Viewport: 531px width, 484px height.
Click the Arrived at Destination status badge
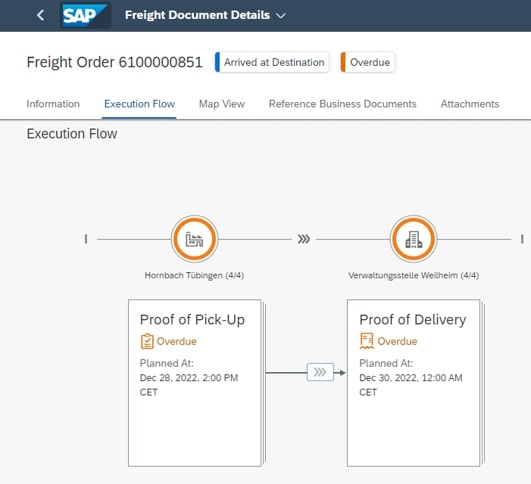click(x=272, y=62)
